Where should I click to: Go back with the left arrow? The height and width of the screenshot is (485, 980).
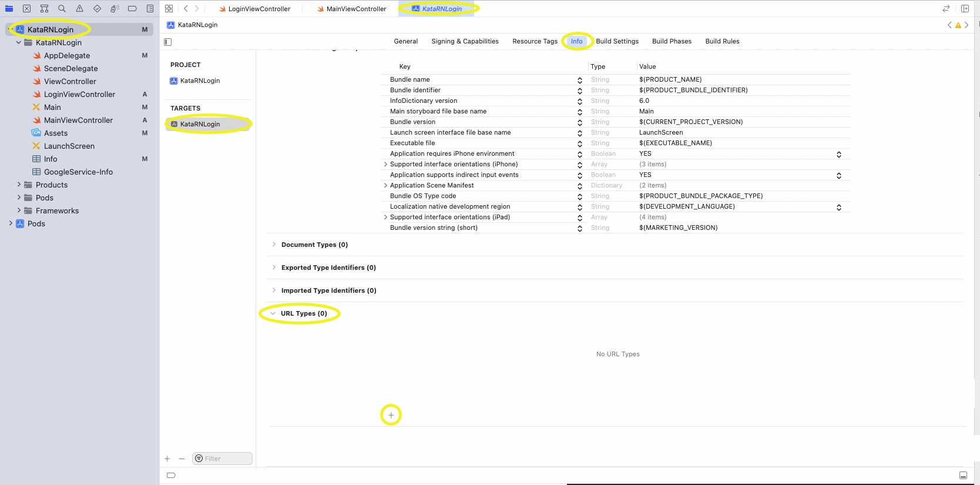pos(186,9)
